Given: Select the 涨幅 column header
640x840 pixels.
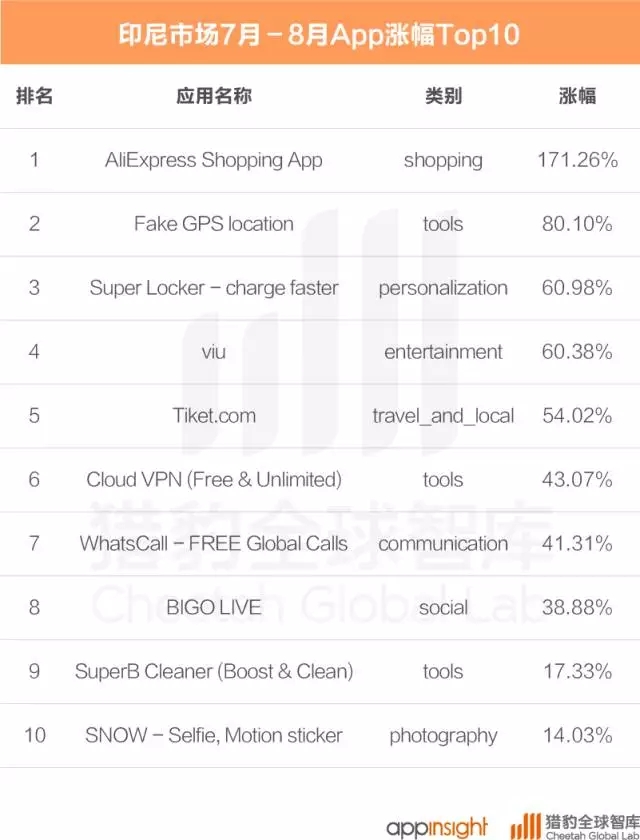Looking at the screenshot, I should pos(577,96).
